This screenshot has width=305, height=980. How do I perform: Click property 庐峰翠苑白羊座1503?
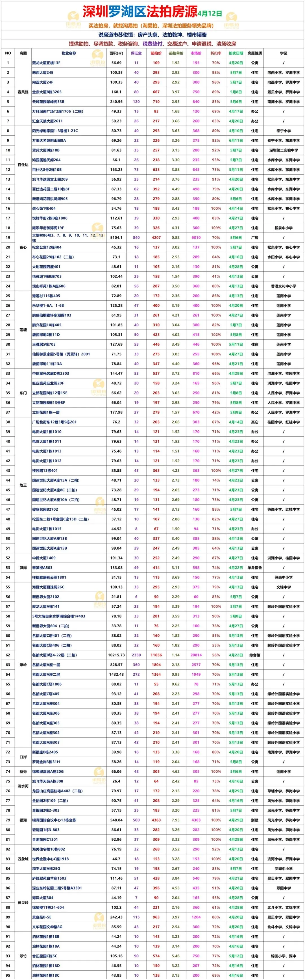click(x=49, y=879)
